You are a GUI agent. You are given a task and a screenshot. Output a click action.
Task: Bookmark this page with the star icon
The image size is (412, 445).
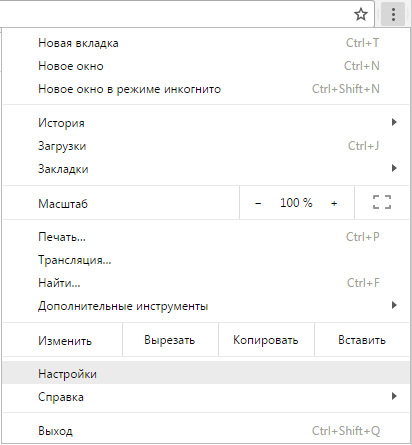(361, 14)
